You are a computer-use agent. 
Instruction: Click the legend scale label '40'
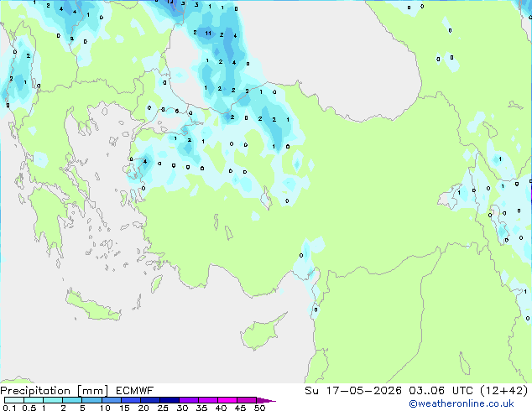coord(221,408)
